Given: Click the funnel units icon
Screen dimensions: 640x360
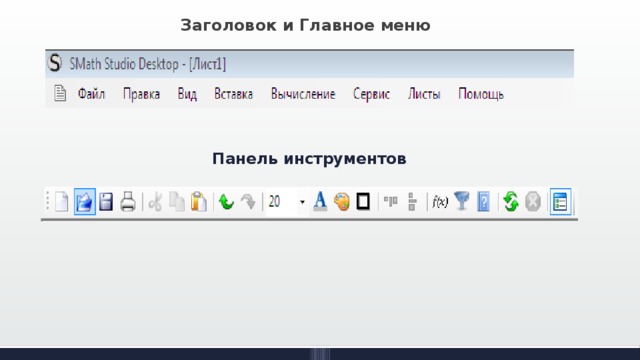Looking at the screenshot, I should (462, 201).
